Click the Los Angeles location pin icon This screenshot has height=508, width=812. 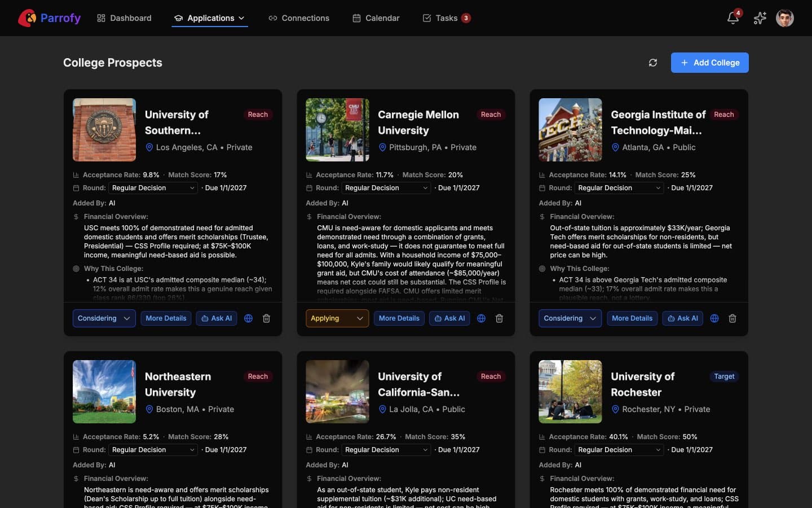(x=149, y=147)
